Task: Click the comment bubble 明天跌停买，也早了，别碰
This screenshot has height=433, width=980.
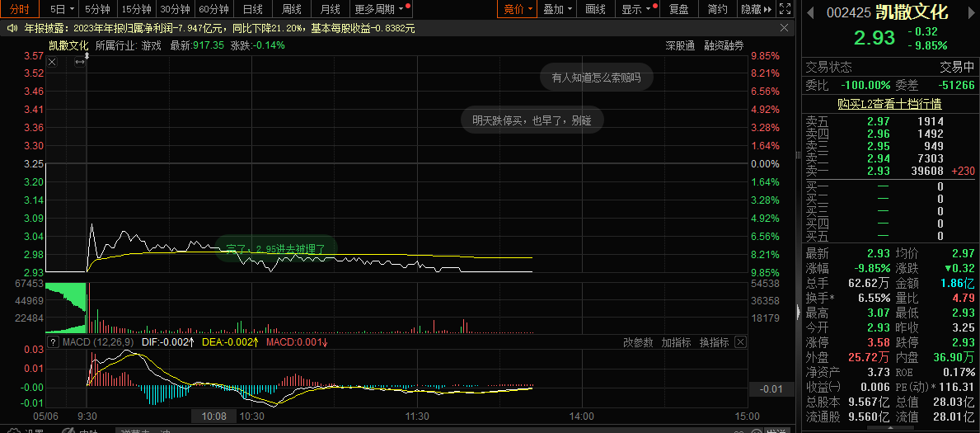Action: click(x=532, y=120)
